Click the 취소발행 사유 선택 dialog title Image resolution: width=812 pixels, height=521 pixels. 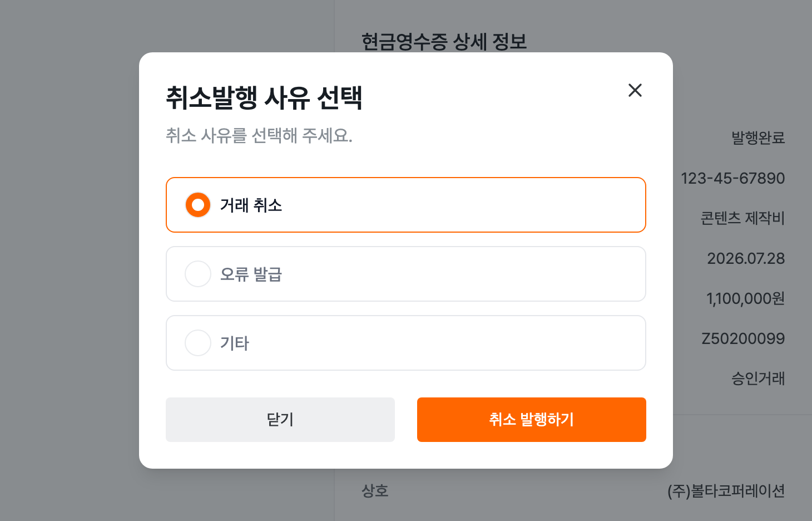point(264,97)
